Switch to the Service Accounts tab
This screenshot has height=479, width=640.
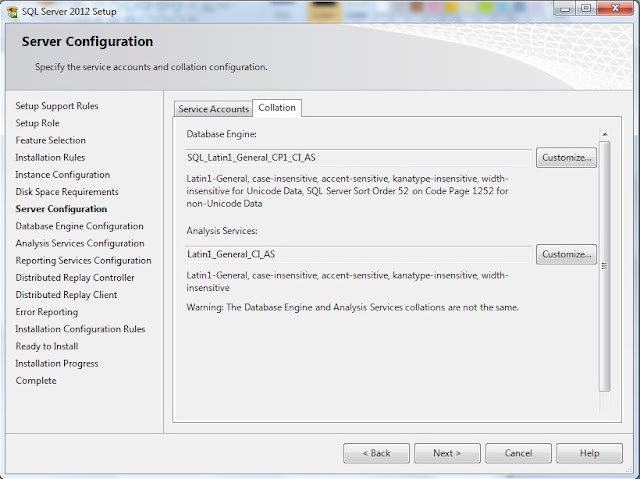click(213, 109)
